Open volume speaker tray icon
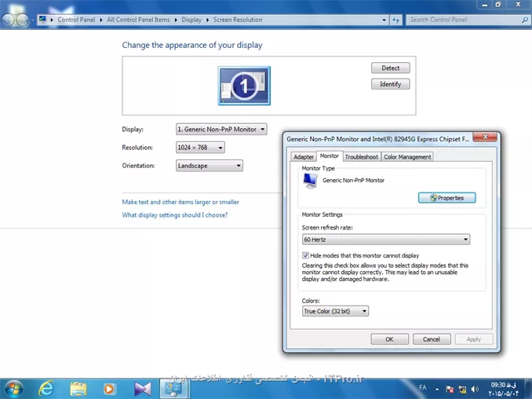 click(x=475, y=389)
